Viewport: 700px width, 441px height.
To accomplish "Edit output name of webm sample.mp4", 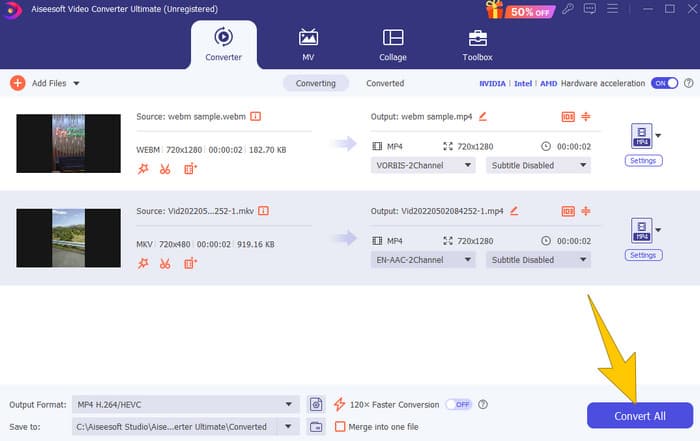I will 483,116.
